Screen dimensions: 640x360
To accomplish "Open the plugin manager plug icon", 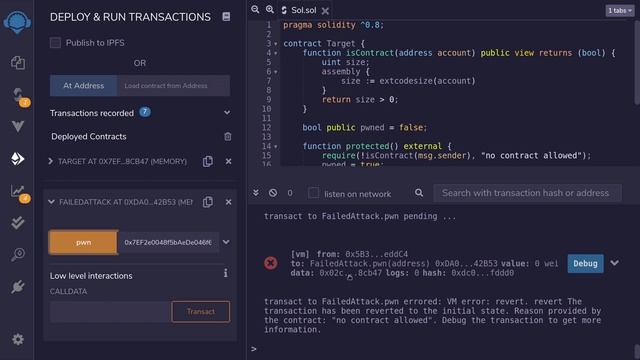I will (18, 287).
